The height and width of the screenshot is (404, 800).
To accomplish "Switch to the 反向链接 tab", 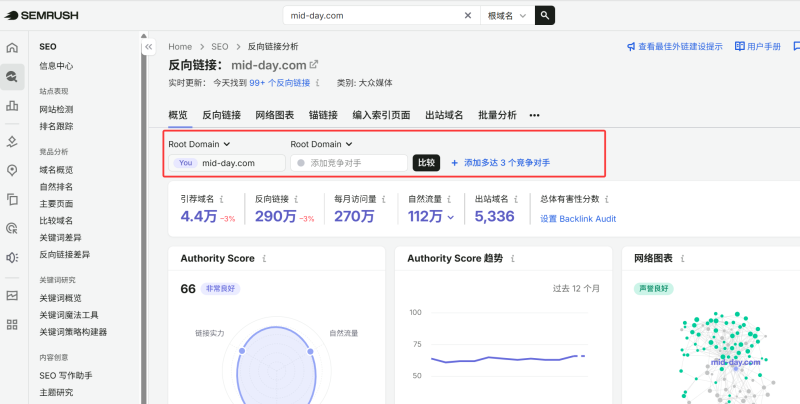I will [221, 115].
